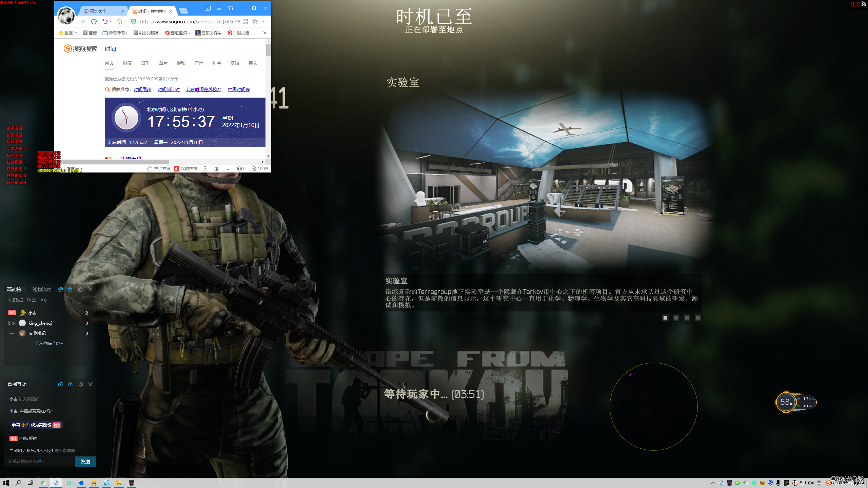Image resolution: width=868 pixels, height=488 pixels.
Task: Show hidden system tray icons chevron
Action: 713,483
